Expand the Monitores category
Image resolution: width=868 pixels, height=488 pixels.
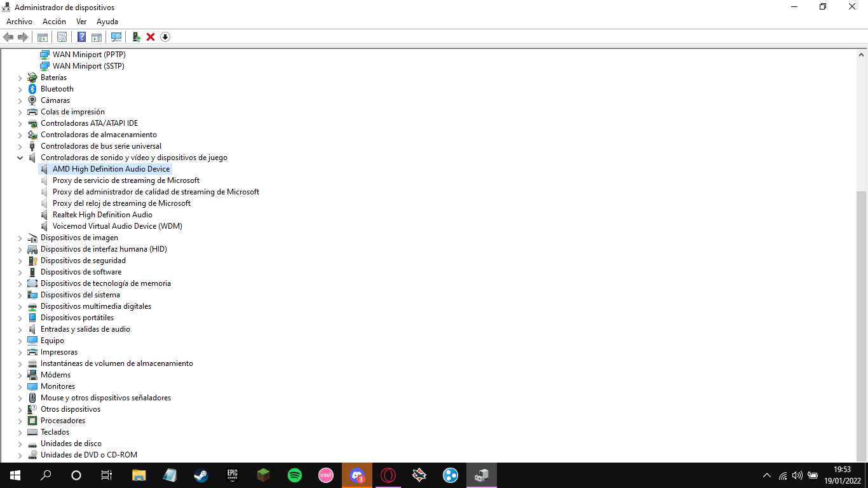[20, 386]
